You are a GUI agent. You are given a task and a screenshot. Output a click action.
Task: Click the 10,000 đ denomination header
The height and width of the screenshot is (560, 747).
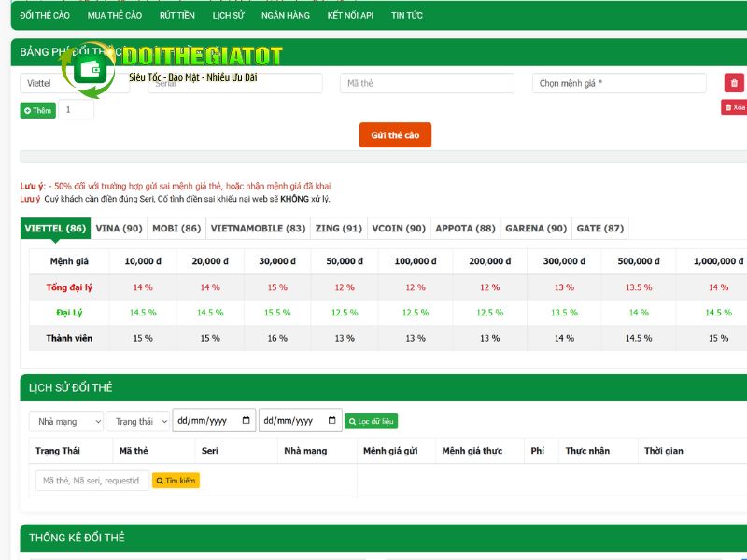tap(143, 261)
